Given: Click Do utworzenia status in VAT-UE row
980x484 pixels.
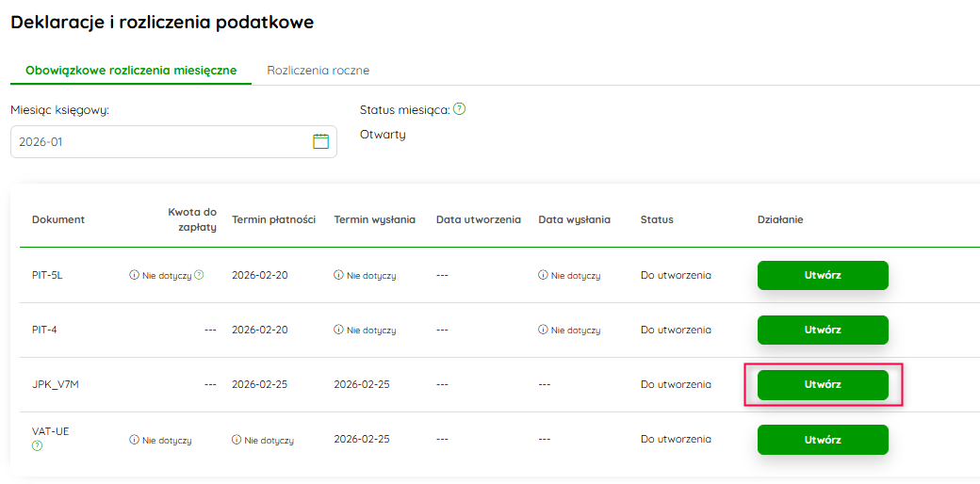Looking at the screenshot, I should tap(676, 440).
